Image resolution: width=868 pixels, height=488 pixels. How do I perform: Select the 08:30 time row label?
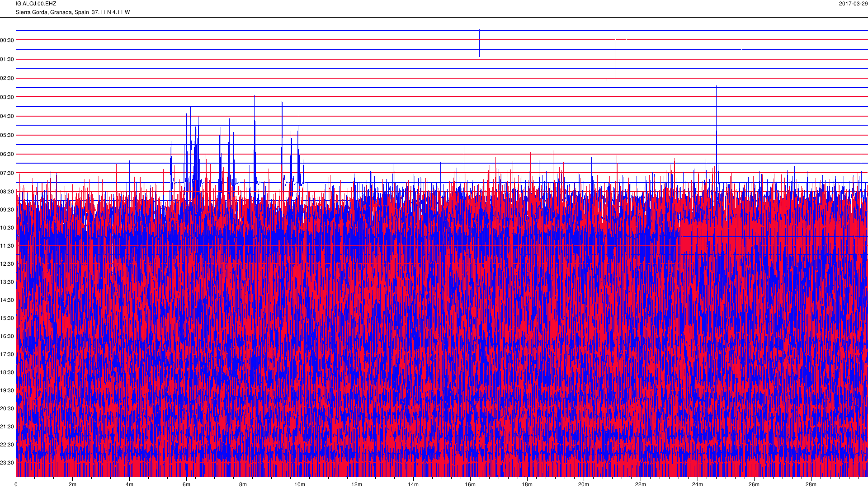(7, 192)
